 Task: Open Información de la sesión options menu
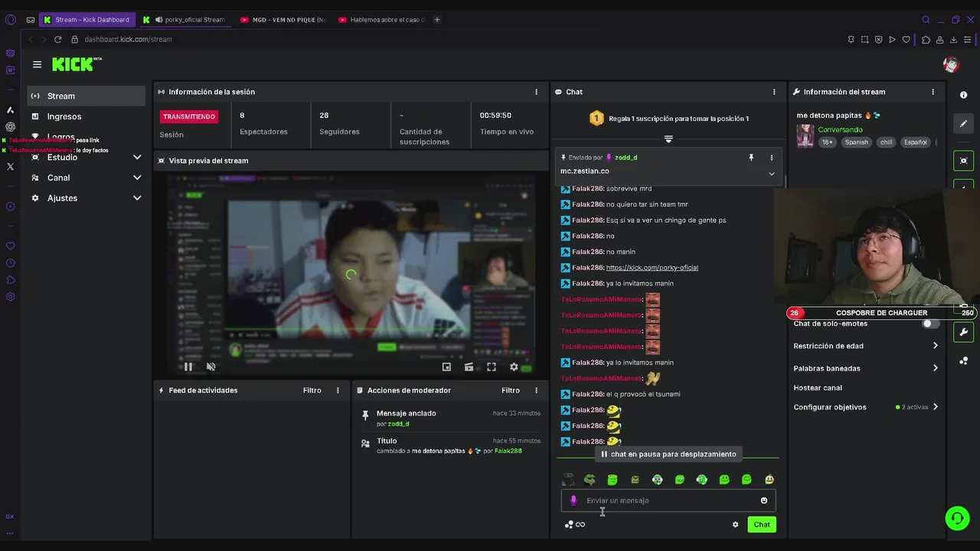[536, 92]
